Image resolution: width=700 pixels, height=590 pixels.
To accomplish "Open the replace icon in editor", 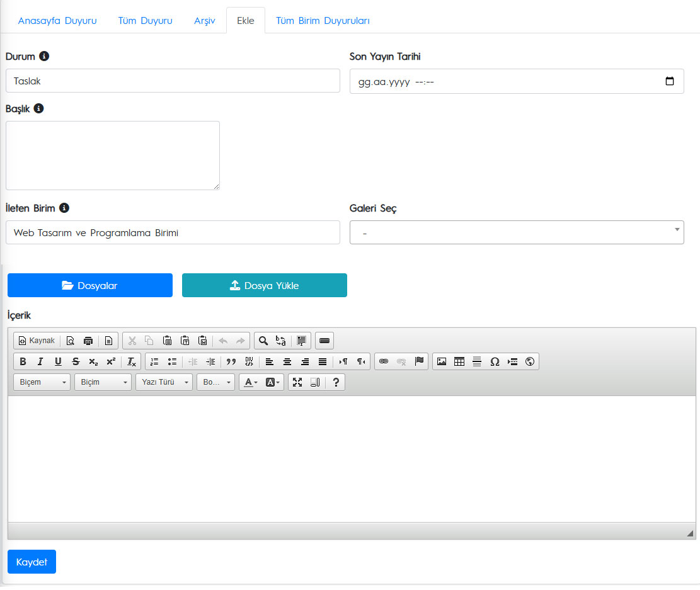I will (281, 341).
